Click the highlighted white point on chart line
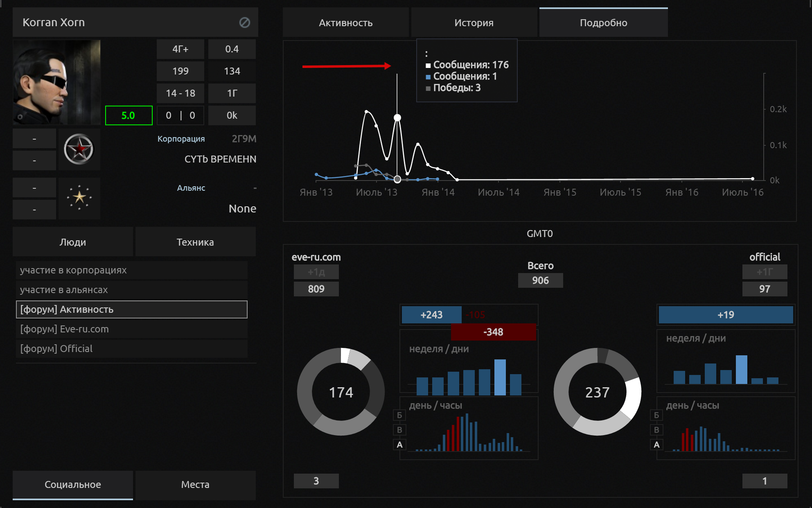The width and height of the screenshot is (812, 508). 397,117
